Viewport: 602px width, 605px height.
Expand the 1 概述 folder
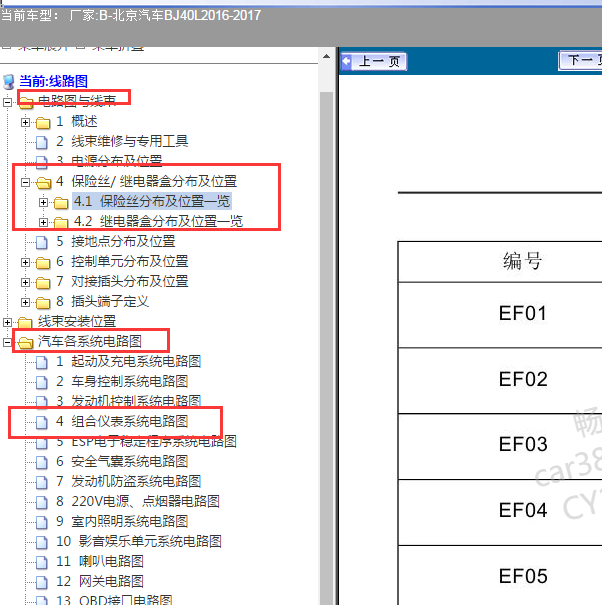25,122
